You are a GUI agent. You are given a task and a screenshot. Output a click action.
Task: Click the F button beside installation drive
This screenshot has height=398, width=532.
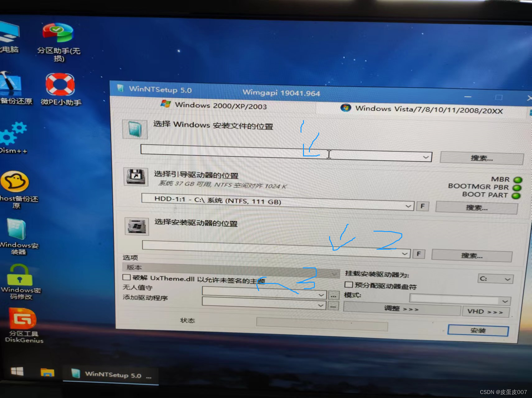[x=419, y=254]
